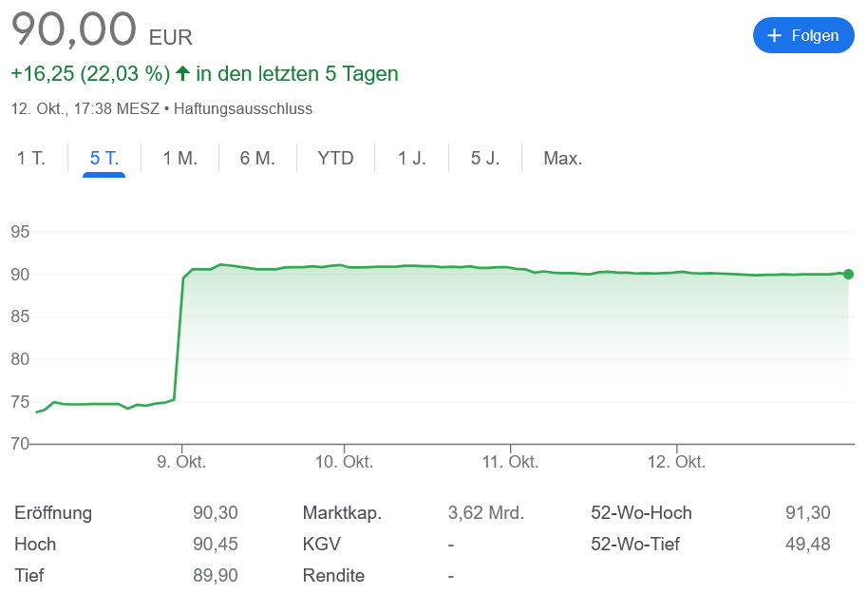Viewport: 868px width, 594px height.
Task: Click the Marktkap. value 3,62 Mrd.
Action: 485,513
